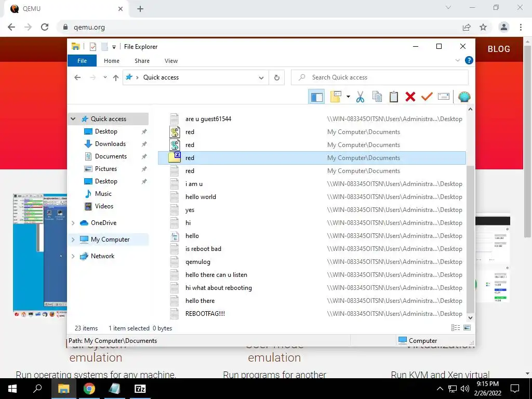Select the file 'are u guest61544'
532x399 pixels.
pyautogui.click(x=312, y=119)
